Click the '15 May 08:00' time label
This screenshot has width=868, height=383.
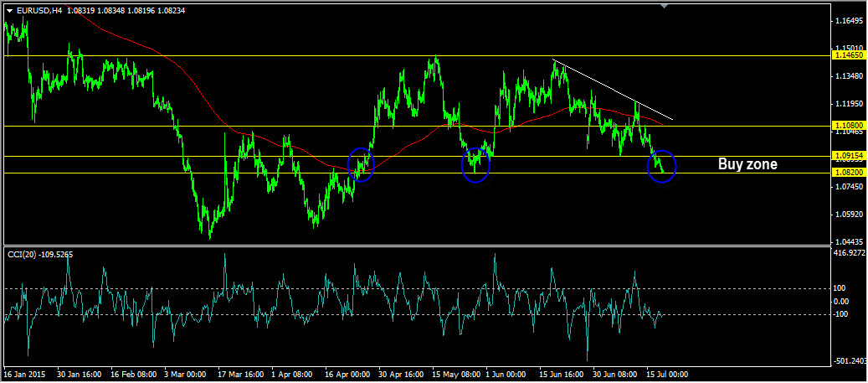pyautogui.click(x=455, y=374)
